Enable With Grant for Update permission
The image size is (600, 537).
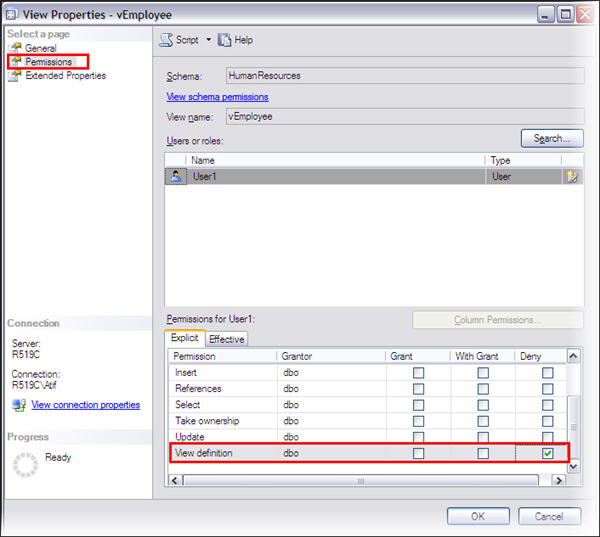483,437
